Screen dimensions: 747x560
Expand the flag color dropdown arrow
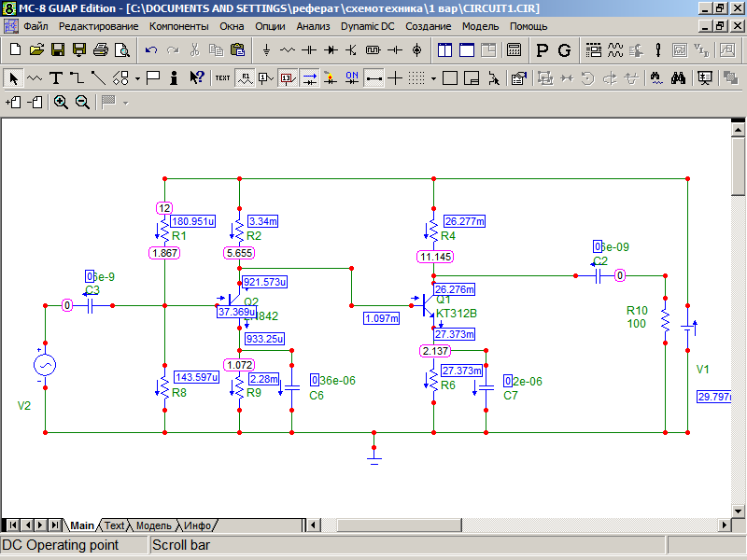tap(125, 102)
